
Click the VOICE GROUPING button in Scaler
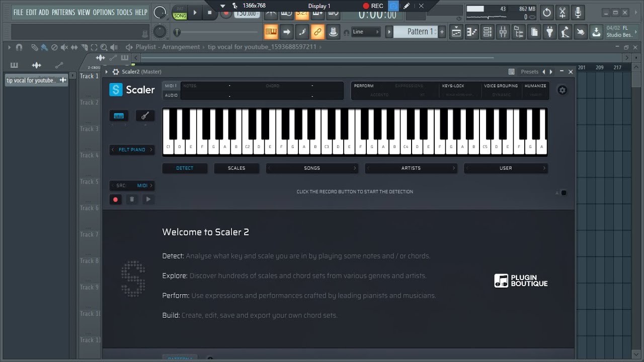(501, 86)
